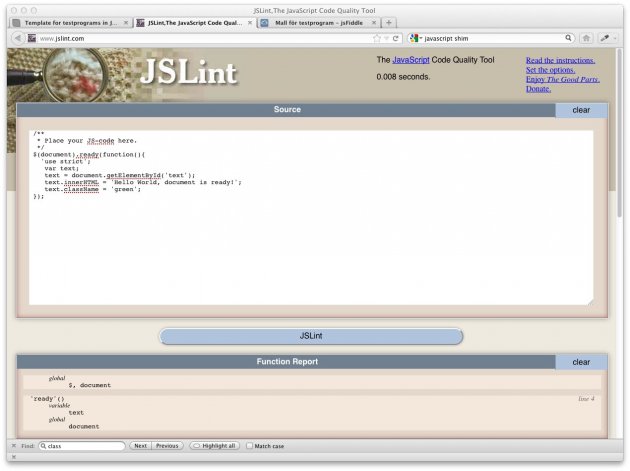Close the add-on bar X at bottom
The width and height of the screenshot is (630, 471).
pyautogui.click(x=14, y=457)
